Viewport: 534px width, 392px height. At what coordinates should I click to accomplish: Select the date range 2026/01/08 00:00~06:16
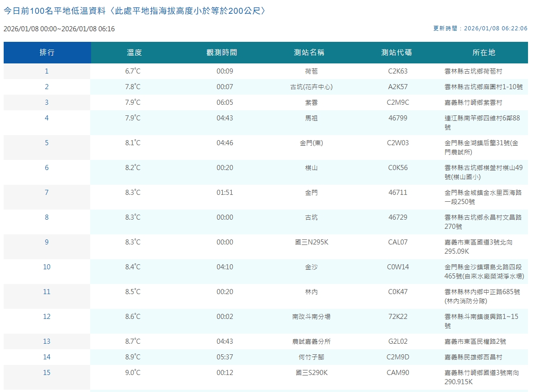pos(59,29)
